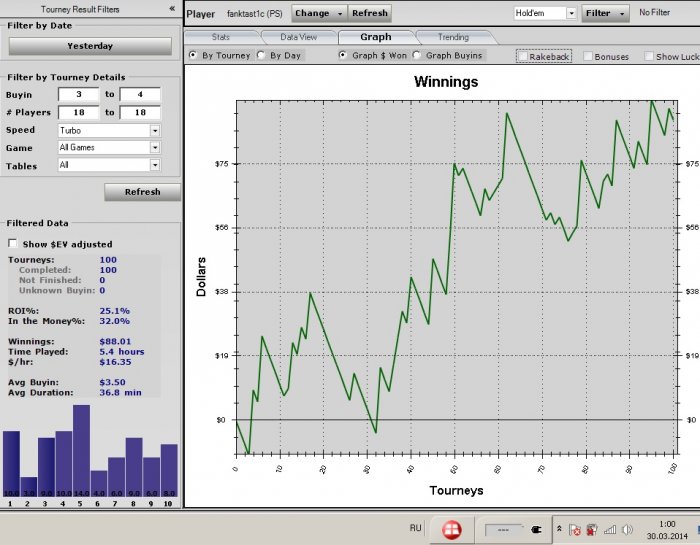Tick the Bonuses checkbox
700x545 pixels.
click(588, 56)
